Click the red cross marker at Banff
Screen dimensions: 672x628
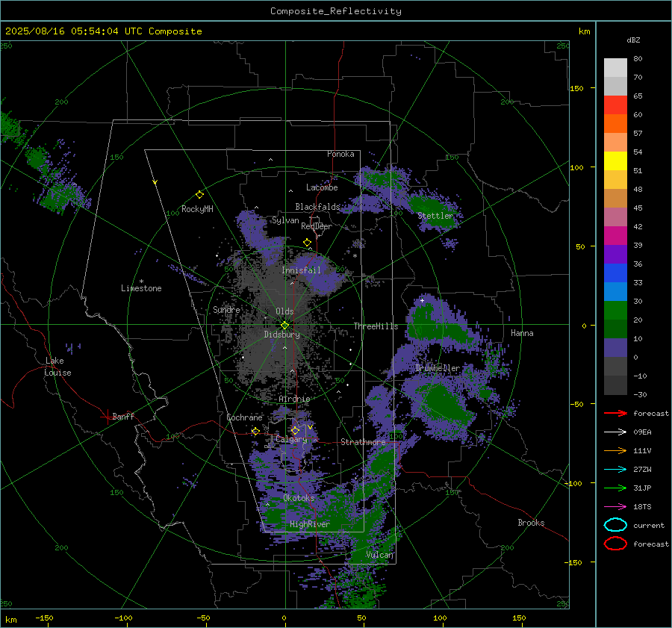tap(107, 417)
